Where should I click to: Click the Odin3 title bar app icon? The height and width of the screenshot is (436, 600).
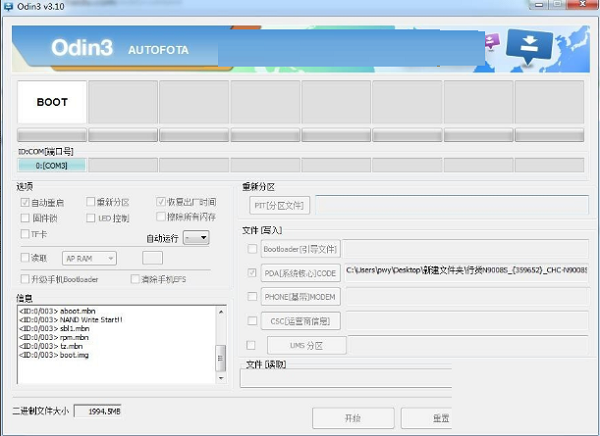click(x=11, y=8)
